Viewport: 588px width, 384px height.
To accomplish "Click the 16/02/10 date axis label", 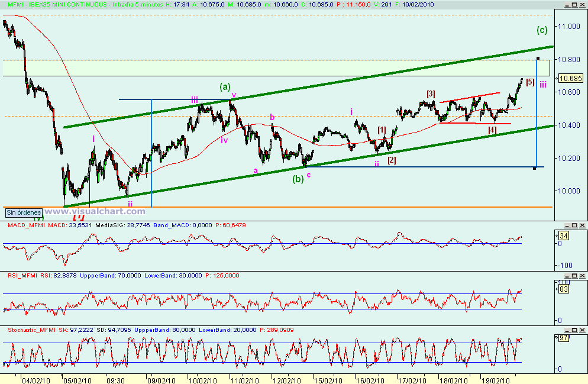I will 370,380.
